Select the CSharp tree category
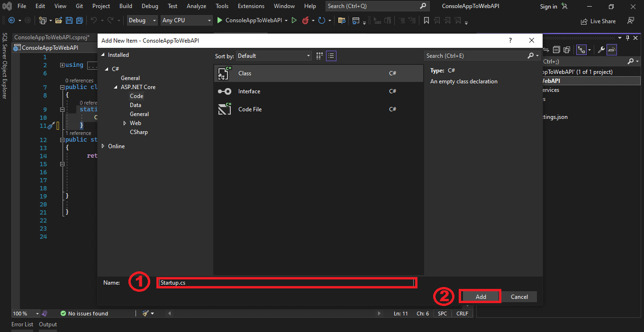 [x=139, y=132]
